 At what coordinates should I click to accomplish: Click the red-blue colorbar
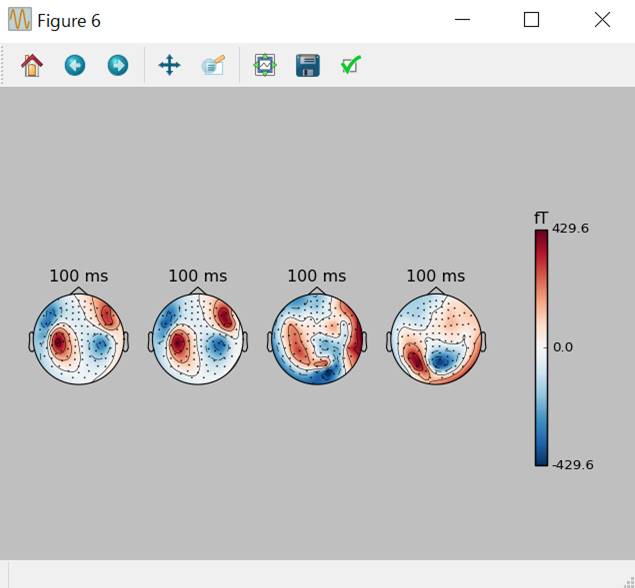(541, 348)
